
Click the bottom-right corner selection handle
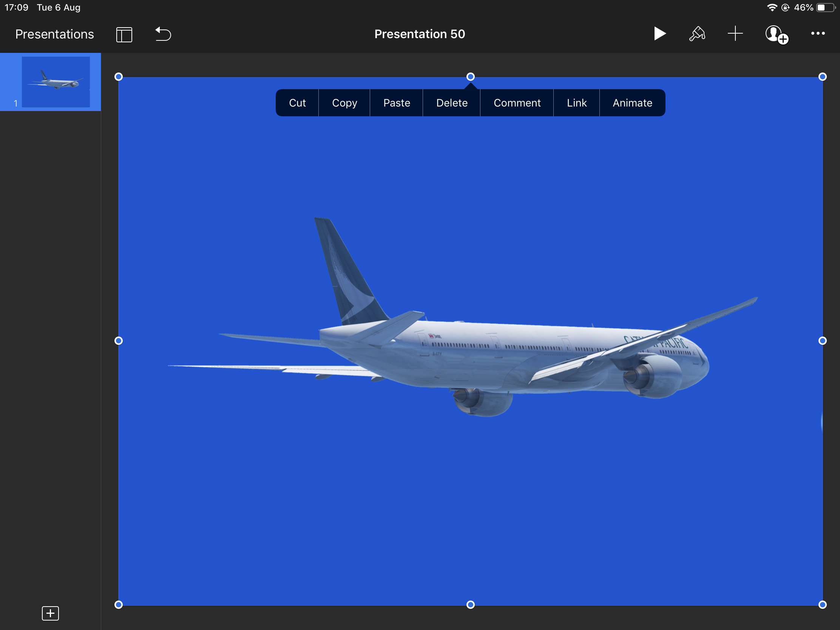click(x=822, y=604)
